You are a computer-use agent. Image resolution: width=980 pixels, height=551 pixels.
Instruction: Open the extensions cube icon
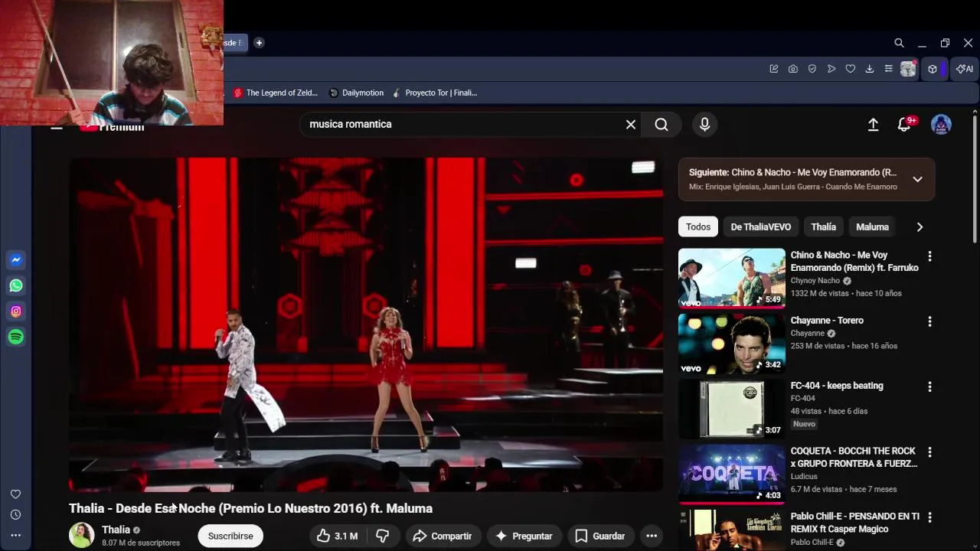tap(933, 69)
